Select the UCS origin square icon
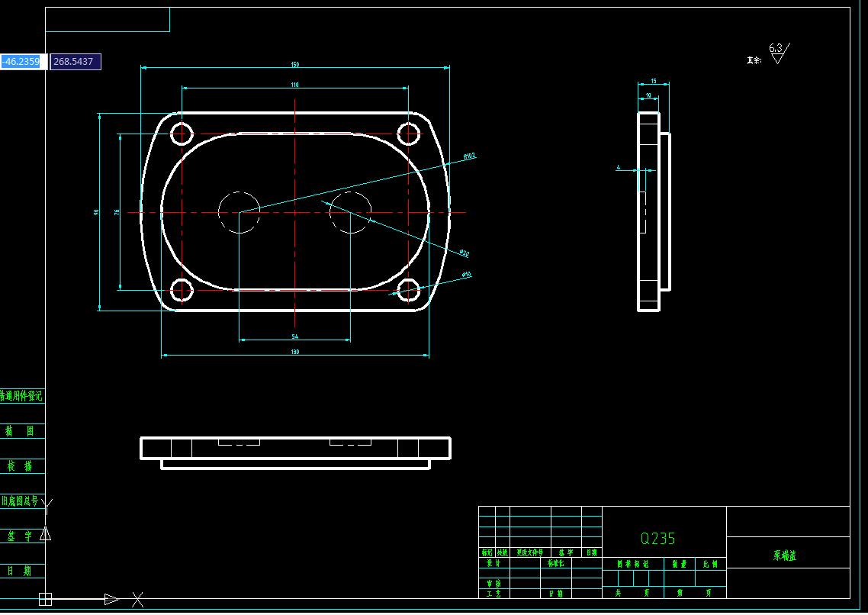 46,599
